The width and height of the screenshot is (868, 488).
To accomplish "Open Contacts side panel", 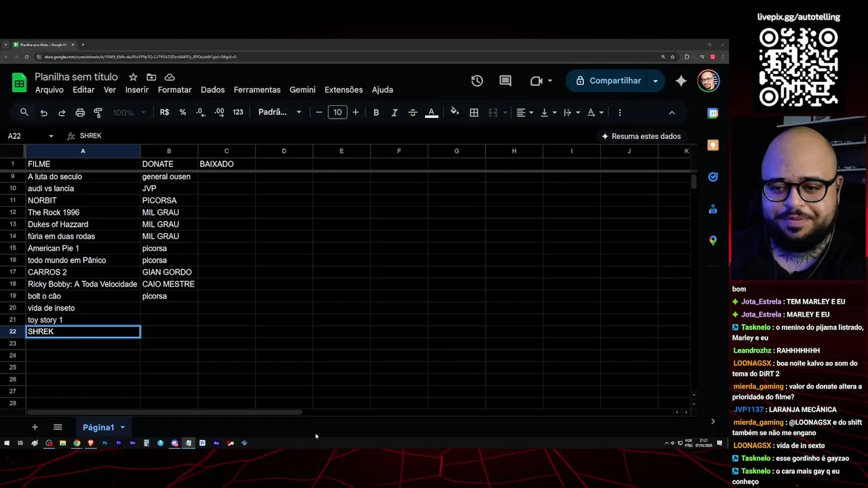I will click(x=713, y=209).
